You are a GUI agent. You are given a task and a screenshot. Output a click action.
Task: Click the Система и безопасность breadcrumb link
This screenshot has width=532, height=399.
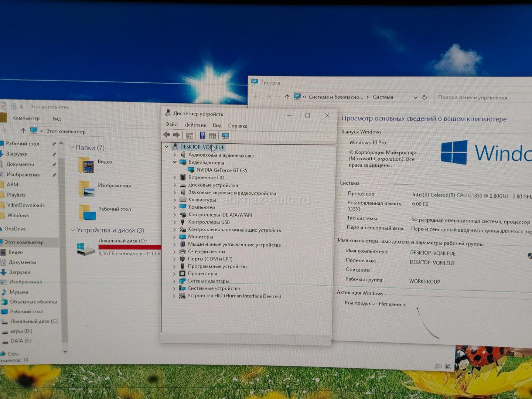click(x=335, y=97)
